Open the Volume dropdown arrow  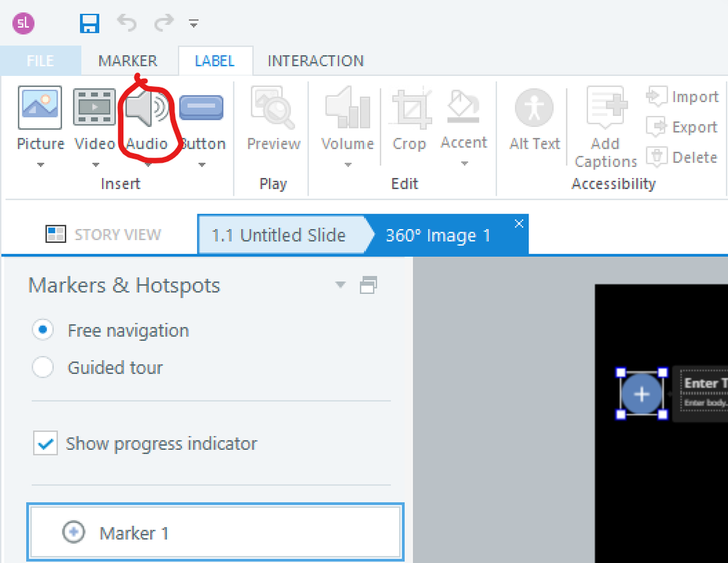click(348, 164)
